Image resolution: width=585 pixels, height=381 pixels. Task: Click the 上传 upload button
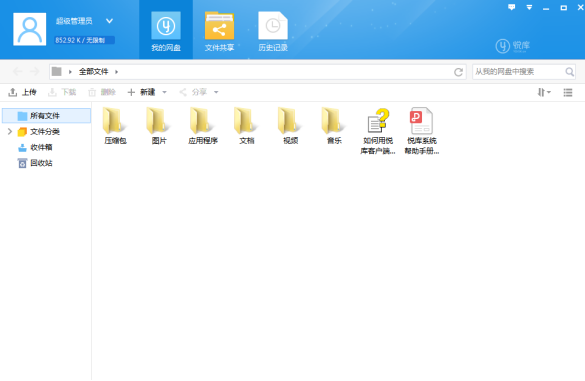coord(22,92)
